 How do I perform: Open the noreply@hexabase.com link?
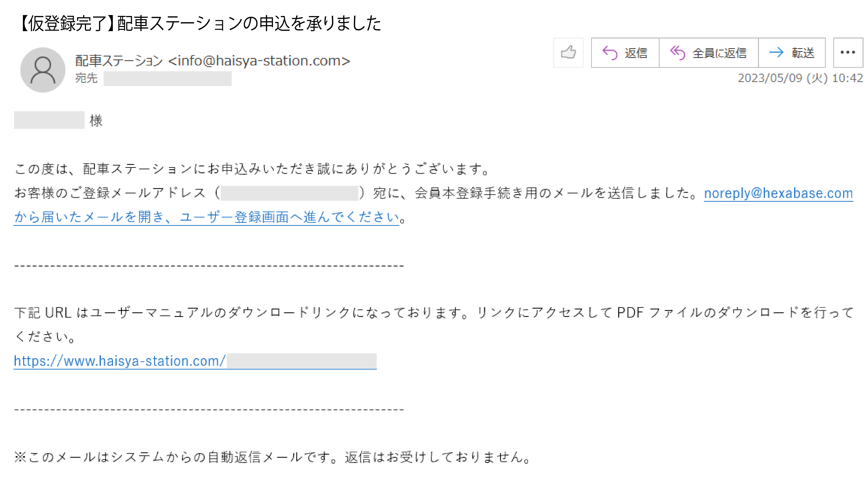pyautogui.click(x=778, y=194)
